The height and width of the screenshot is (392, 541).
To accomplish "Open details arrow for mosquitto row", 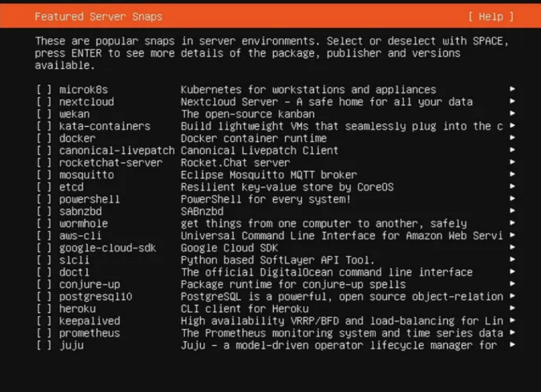I will coord(512,175).
